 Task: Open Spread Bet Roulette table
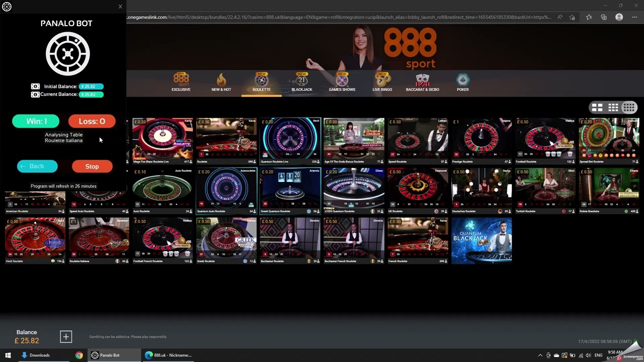(x=609, y=141)
